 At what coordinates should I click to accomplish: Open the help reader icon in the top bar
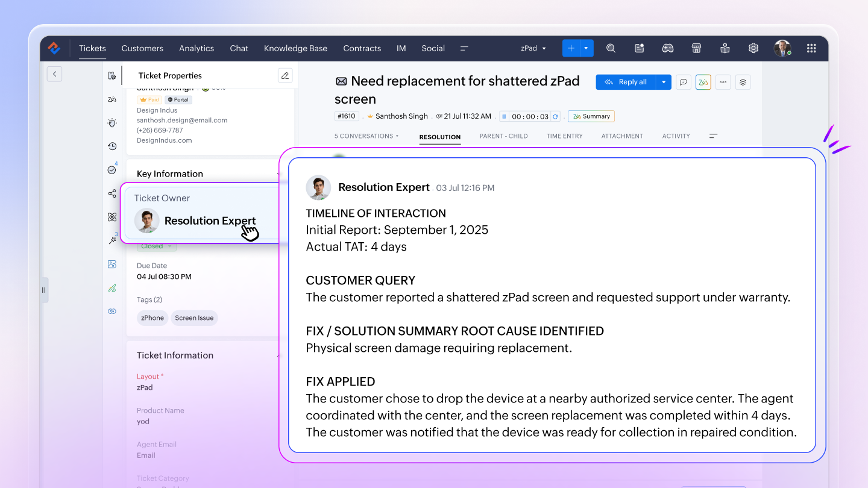click(x=725, y=48)
